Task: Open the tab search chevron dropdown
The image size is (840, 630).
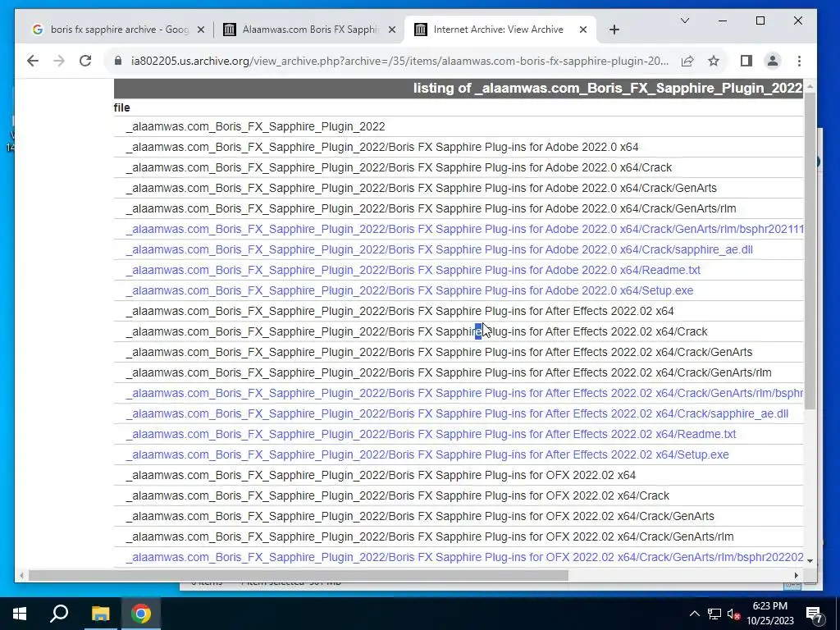Action: [x=685, y=21]
